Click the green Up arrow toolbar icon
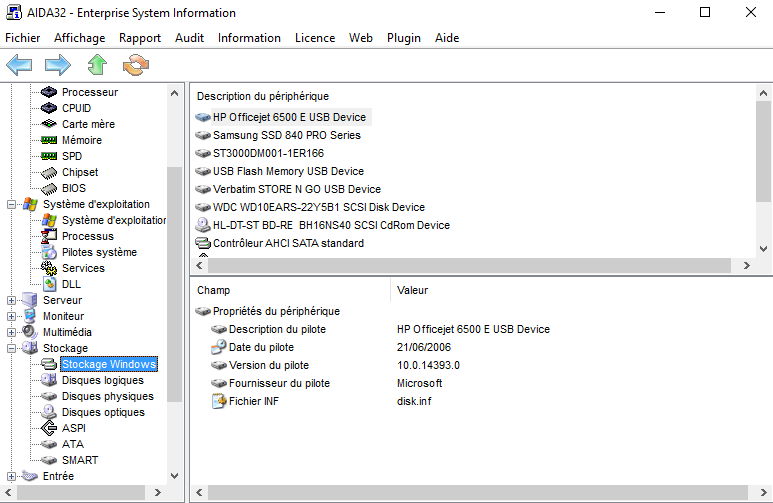 click(x=96, y=66)
